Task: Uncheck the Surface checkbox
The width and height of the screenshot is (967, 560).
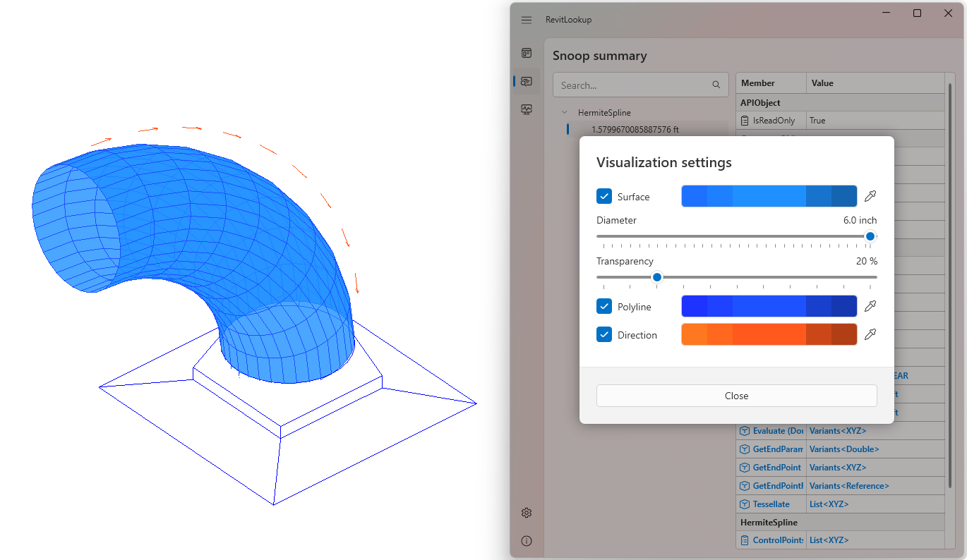Action: tap(604, 196)
